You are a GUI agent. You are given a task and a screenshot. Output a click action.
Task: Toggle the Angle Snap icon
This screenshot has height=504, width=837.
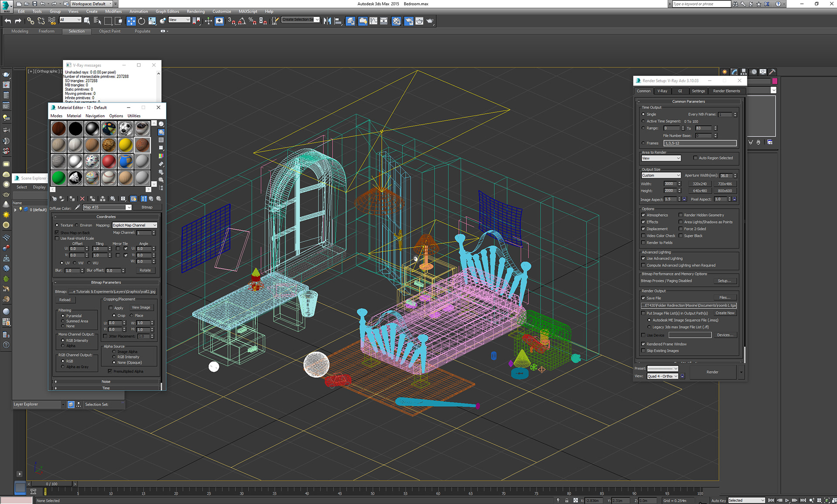pyautogui.click(x=242, y=21)
